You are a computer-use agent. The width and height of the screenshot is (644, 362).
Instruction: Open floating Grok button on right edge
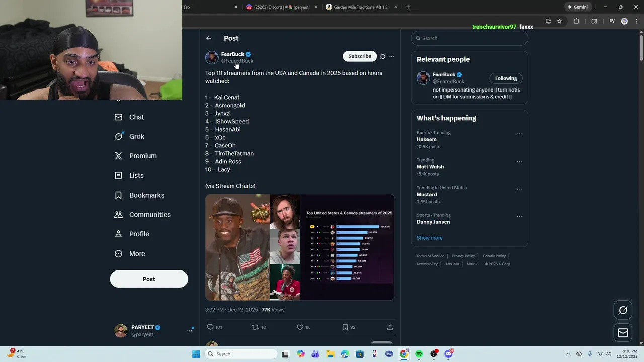623,310
